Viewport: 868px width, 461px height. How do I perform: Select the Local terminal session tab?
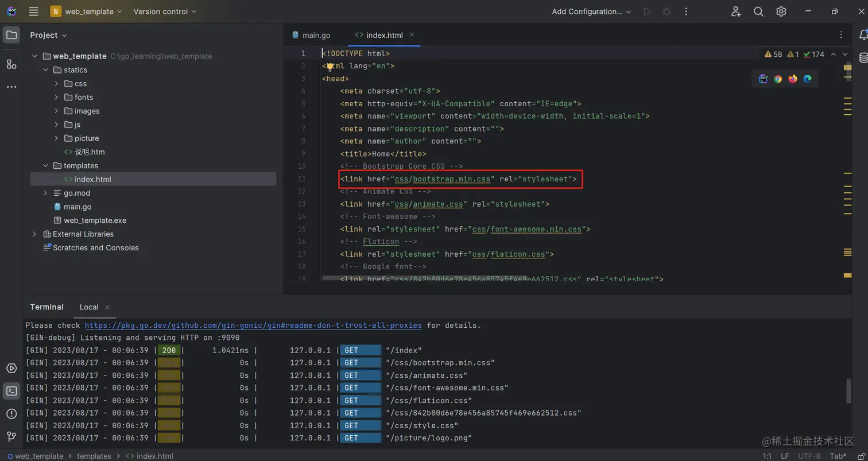pyautogui.click(x=89, y=307)
